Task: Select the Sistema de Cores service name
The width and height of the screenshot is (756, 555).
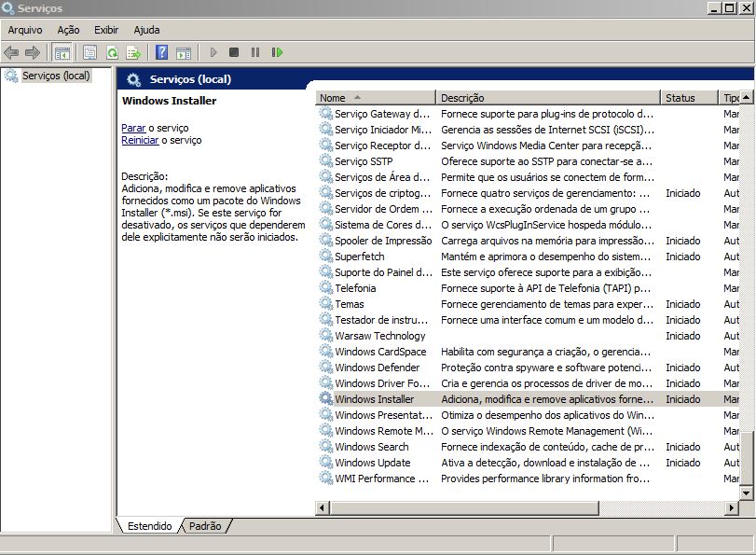Action: pyautogui.click(x=383, y=225)
